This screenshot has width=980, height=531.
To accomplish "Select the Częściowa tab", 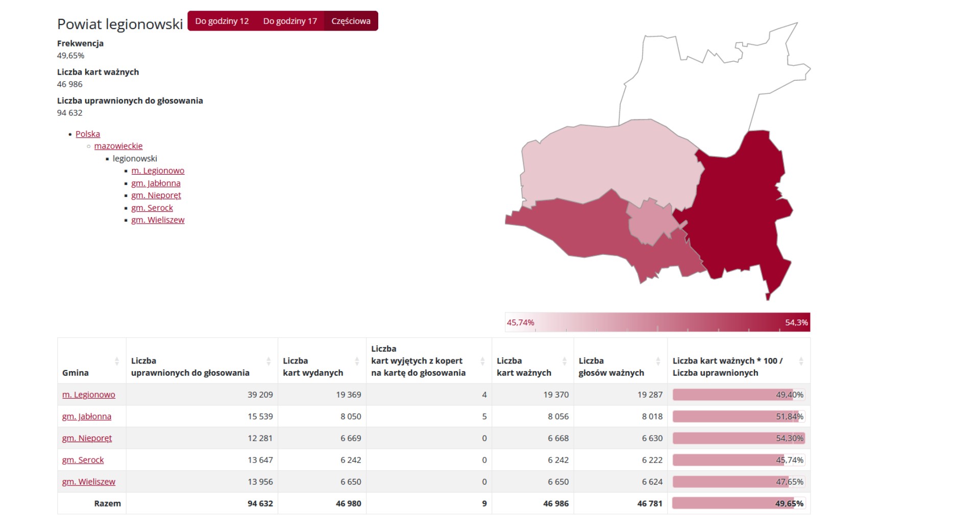I will tap(351, 21).
